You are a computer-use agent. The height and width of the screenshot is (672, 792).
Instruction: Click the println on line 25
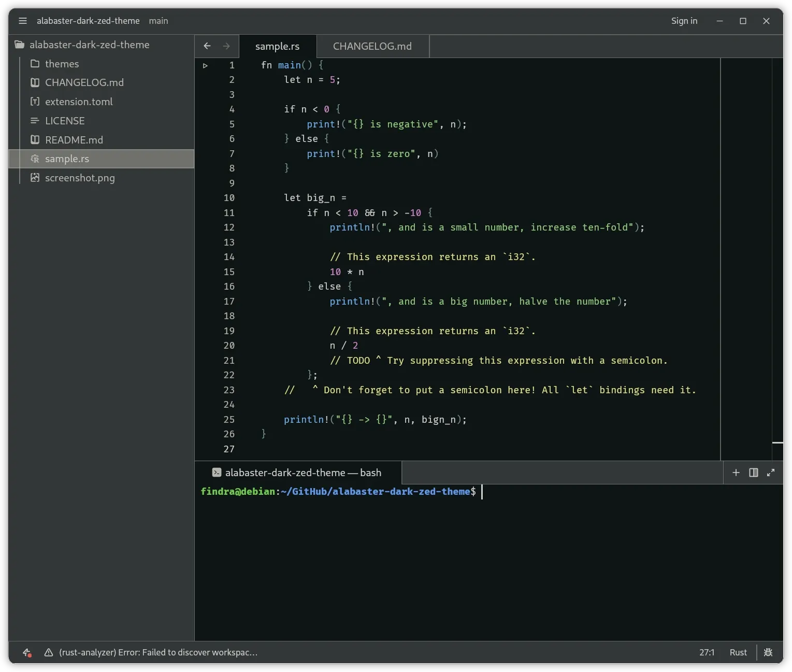point(306,420)
